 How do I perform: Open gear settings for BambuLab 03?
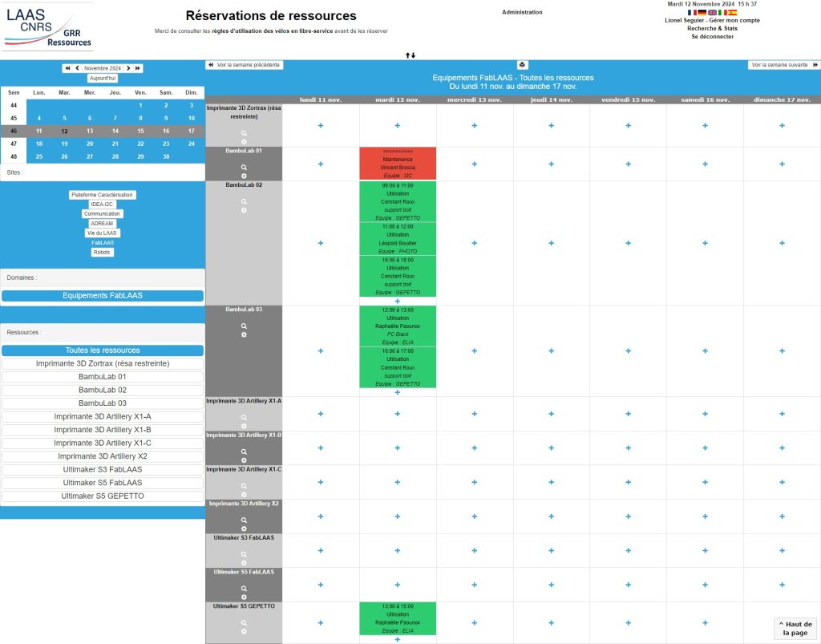coord(244,334)
